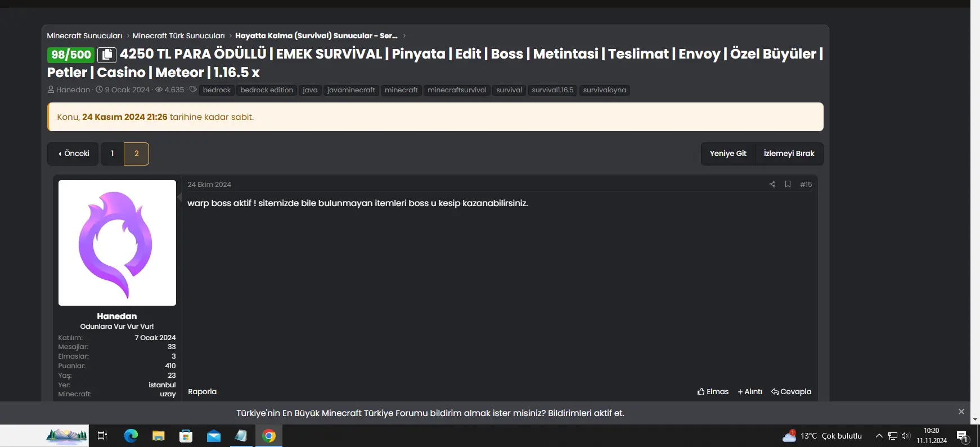Click the Puanlar value 410
The image size is (980, 447).
click(x=170, y=366)
